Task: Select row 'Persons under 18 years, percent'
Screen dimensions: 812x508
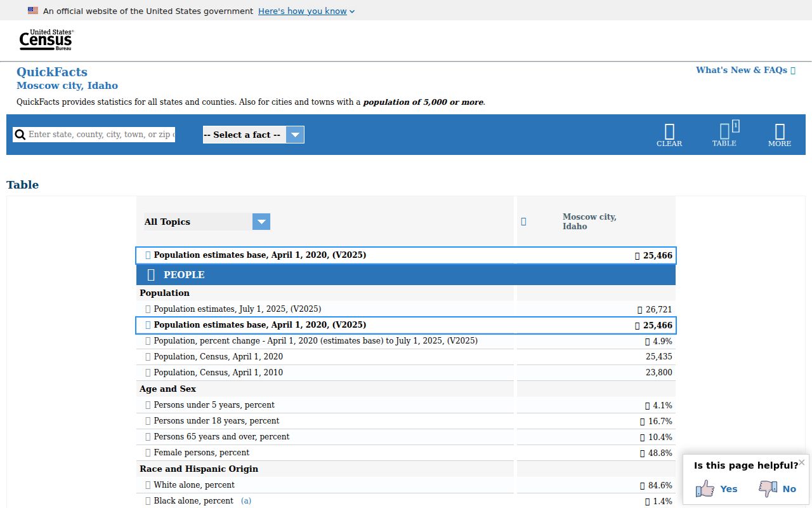Action: [x=406, y=421]
